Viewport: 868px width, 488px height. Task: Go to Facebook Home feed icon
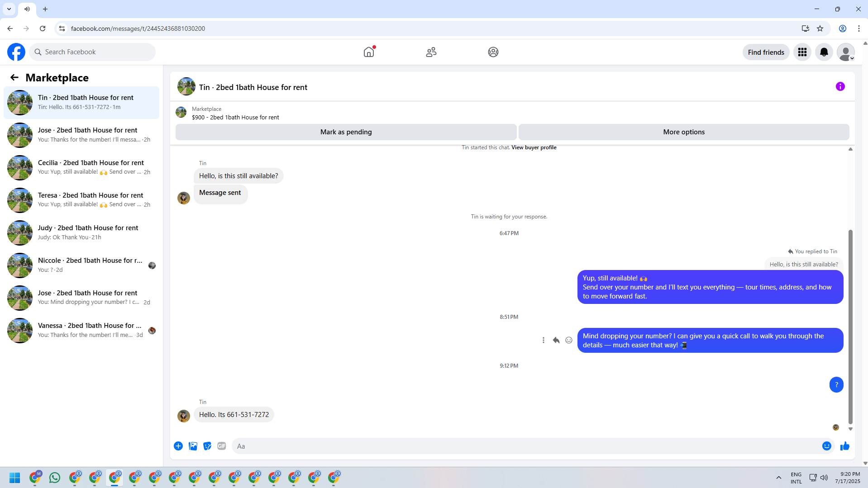369,52
